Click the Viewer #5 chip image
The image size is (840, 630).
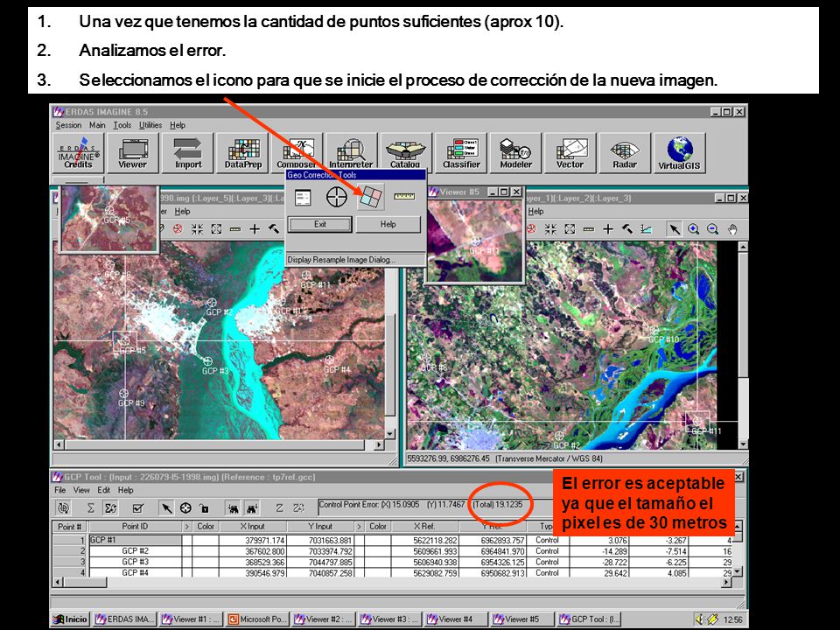474,240
